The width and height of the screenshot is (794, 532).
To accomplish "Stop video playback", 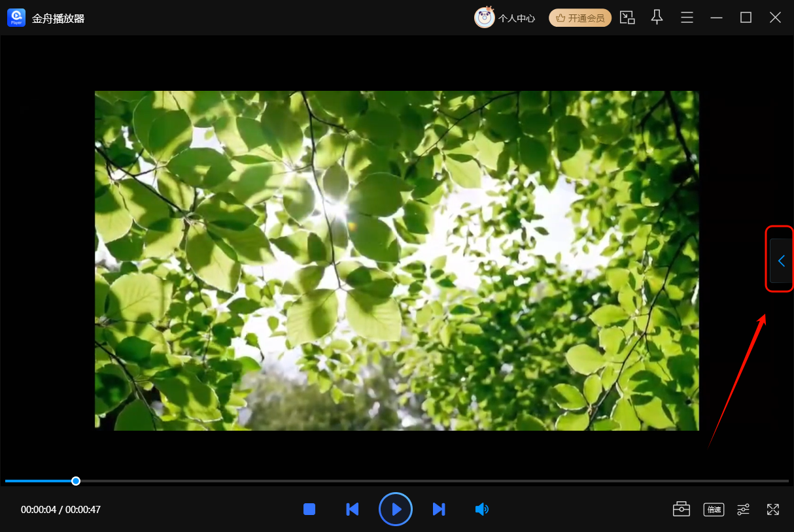I will (x=309, y=509).
